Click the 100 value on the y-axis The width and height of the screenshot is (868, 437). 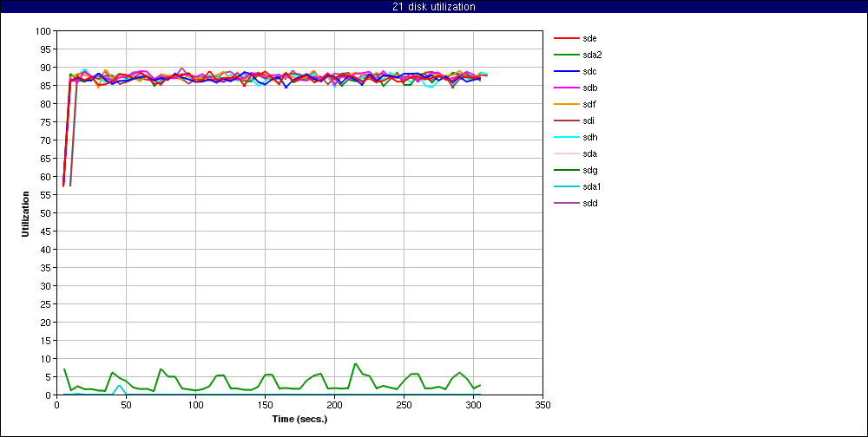pyautogui.click(x=43, y=31)
